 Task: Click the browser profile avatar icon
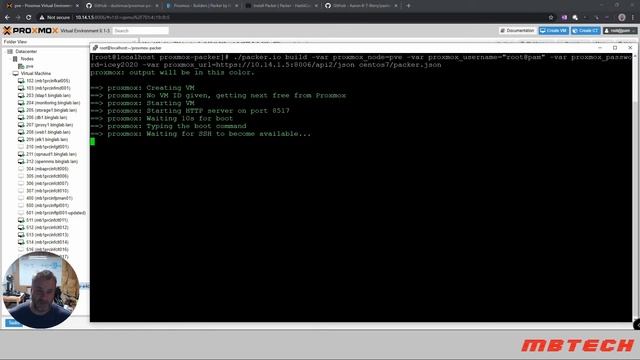[x=622, y=18]
